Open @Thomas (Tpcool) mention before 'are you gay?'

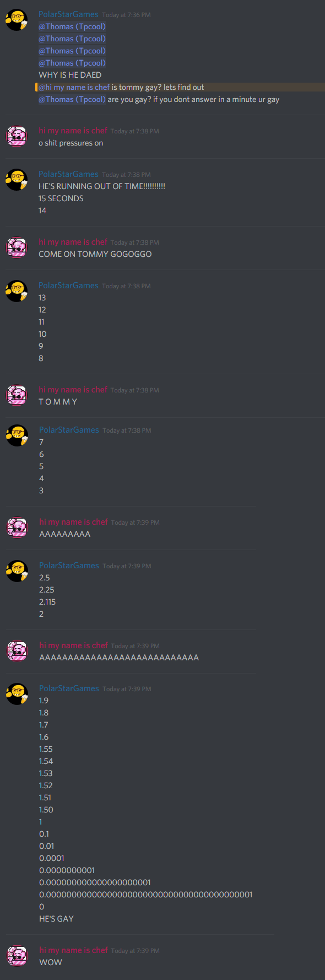pos(72,99)
